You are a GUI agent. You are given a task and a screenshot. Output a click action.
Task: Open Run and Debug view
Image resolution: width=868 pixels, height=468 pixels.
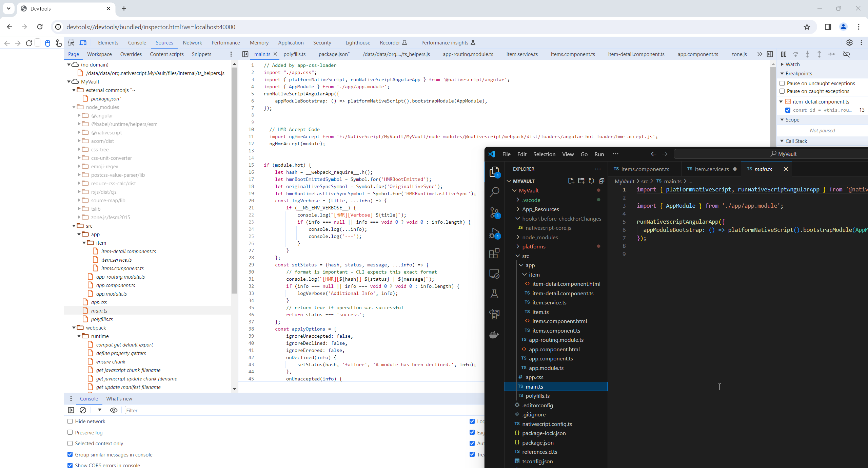click(494, 233)
